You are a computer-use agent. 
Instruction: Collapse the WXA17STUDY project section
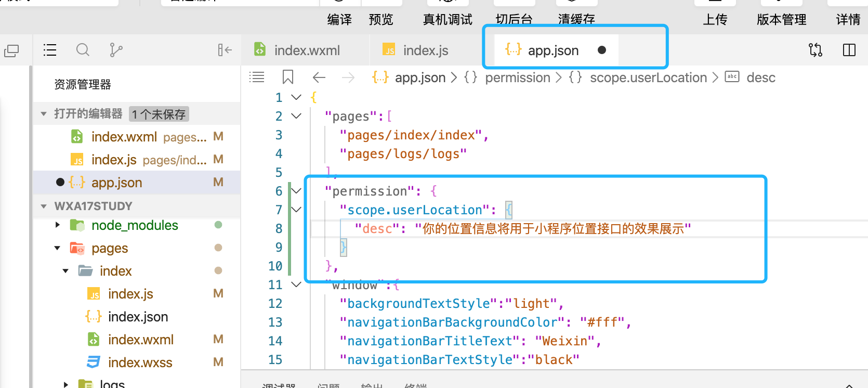[x=44, y=206]
